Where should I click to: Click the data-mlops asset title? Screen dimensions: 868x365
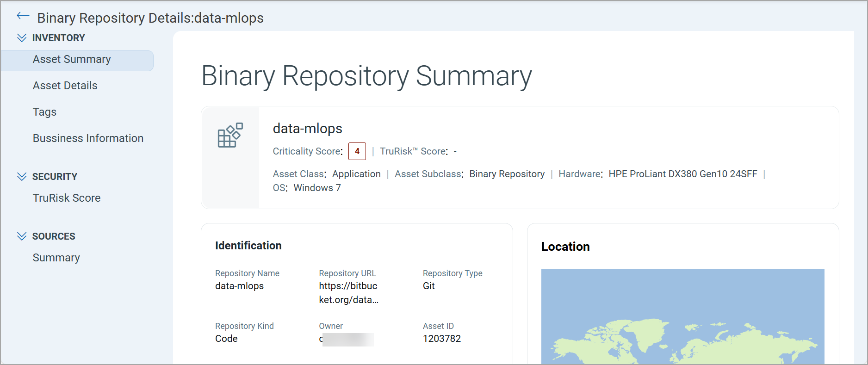(x=307, y=129)
